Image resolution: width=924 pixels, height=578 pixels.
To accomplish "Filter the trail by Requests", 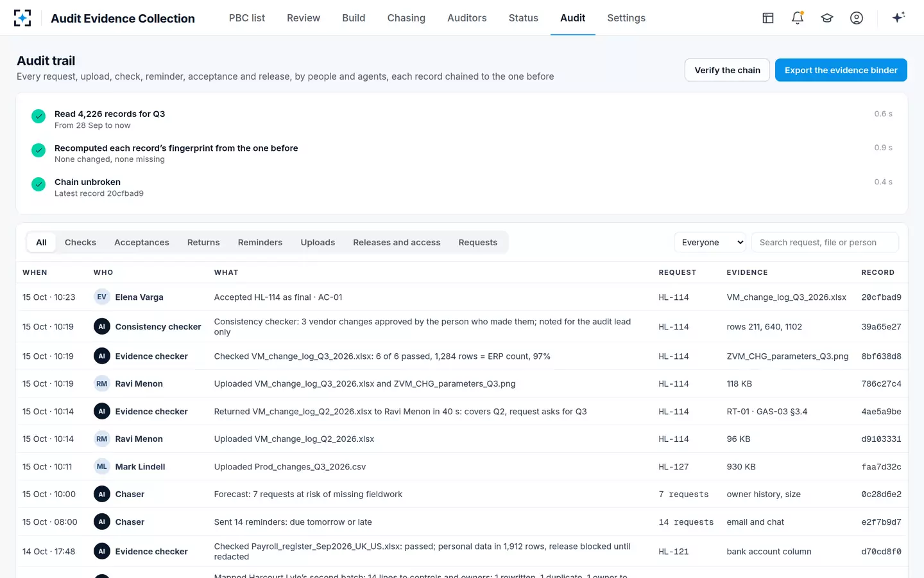I will (478, 242).
